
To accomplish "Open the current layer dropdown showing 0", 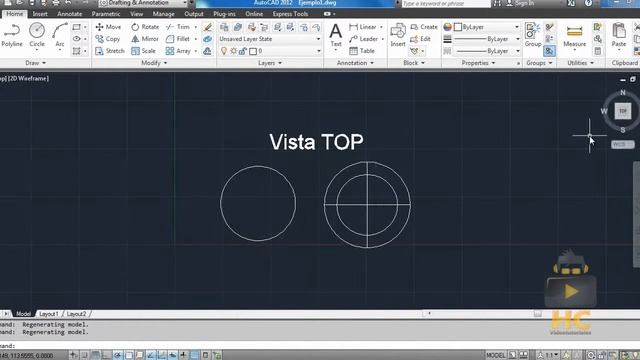I will [270, 51].
